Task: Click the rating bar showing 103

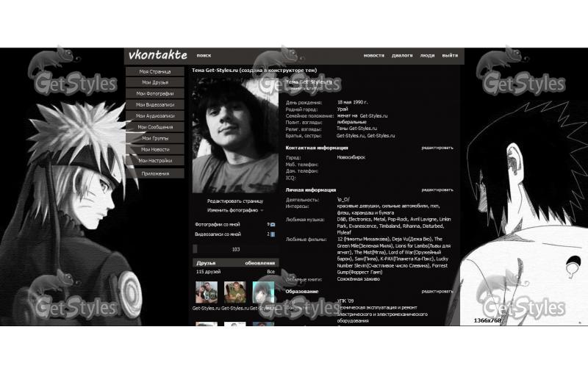Action: click(x=235, y=249)
